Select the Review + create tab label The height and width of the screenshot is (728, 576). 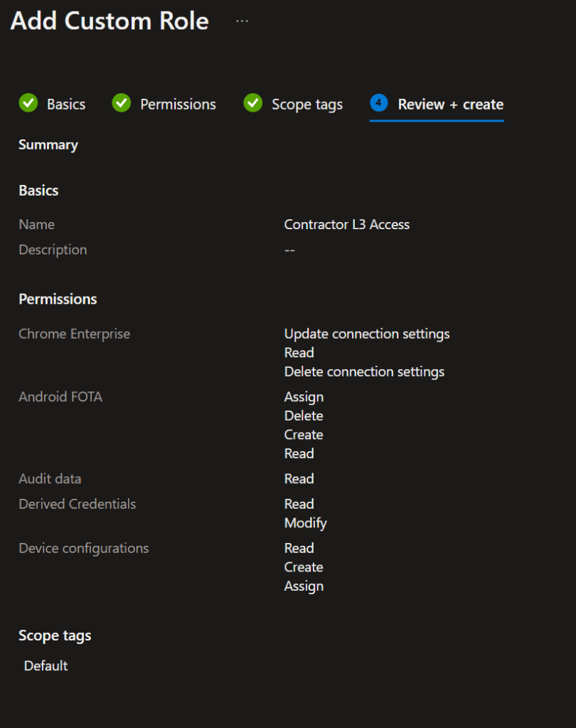pyautogui.click(x=450, y=105)
